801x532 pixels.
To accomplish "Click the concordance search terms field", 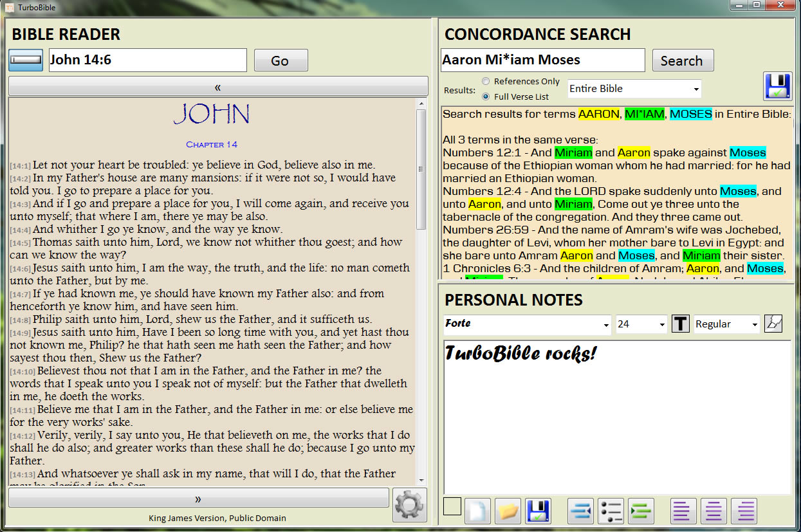I will tap(543, 60).
